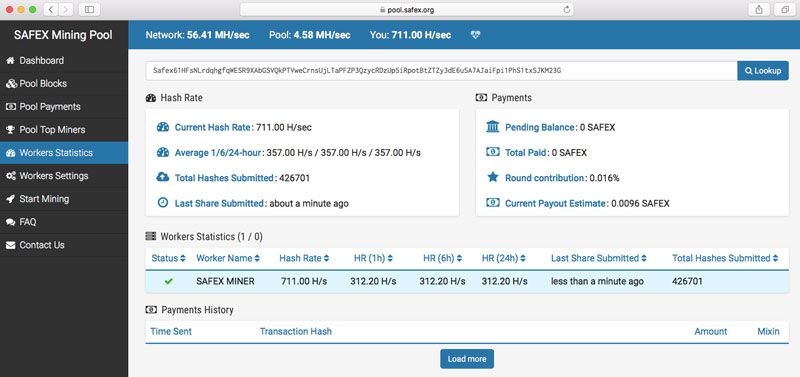
Task: Click Contact Us envelope icon
Action: pos(10,245)
